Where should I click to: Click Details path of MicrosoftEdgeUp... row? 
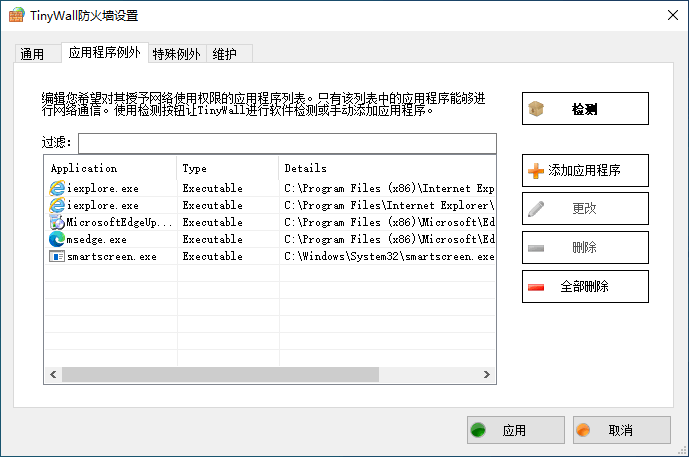[389, 222]
